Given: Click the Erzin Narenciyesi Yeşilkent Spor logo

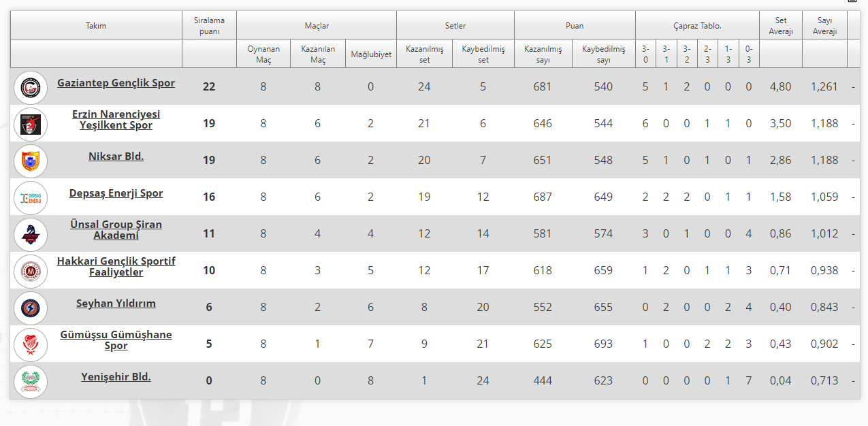Looking at the screenshot, I should click(x=31, y=124).
